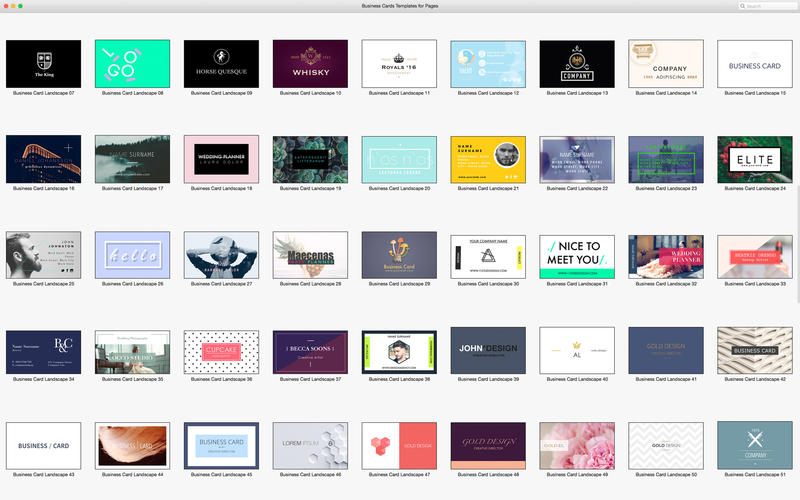
Task: Pick purple Gold Design script template Landscape 48
Action: pos(488,445)
